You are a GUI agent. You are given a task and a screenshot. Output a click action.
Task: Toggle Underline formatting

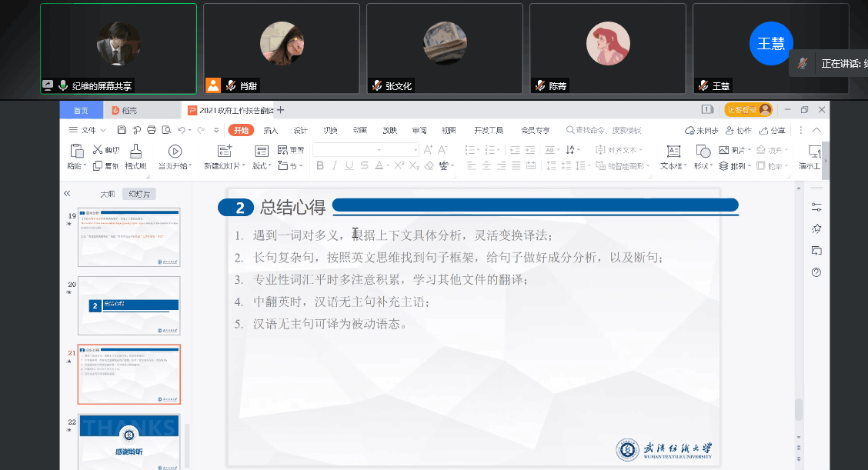[x=349, y=166]
